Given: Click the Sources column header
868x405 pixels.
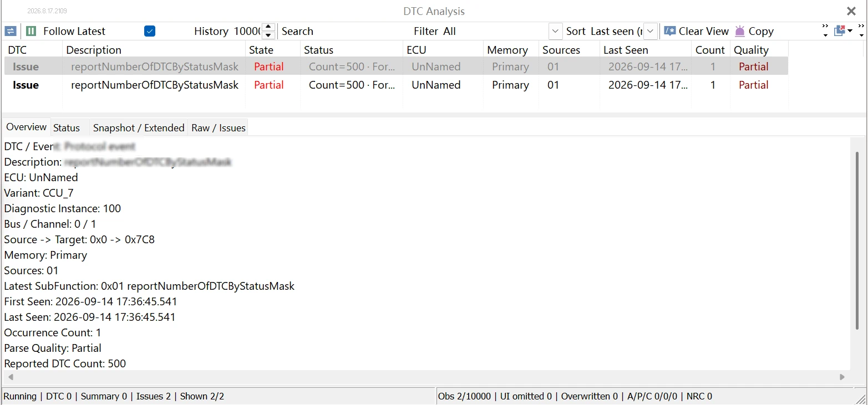Looking at the screenshot, I should pyautogui.click(x=569, y=50).
